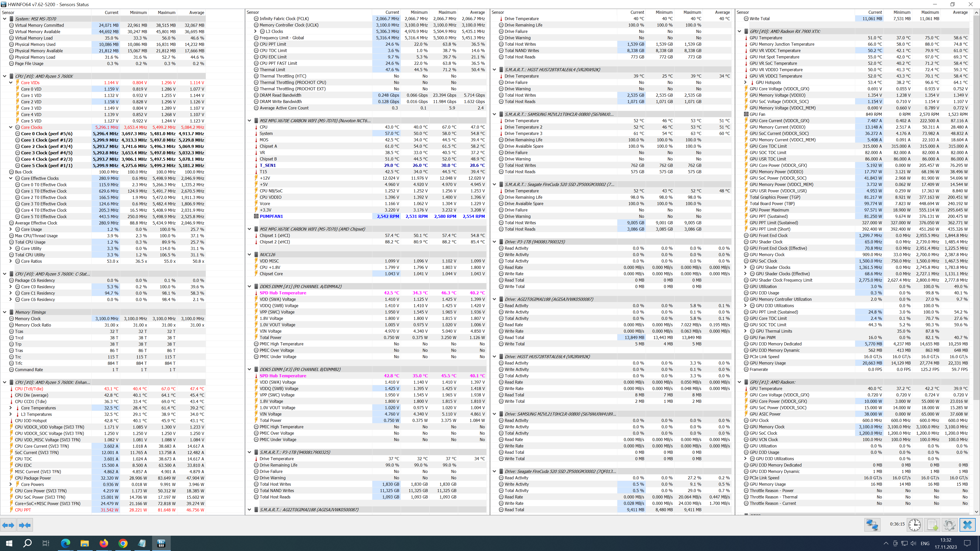Expand the L3 Clocks entry
The width and height of the screenshot is (980, 551).
(x=256, y=32)
